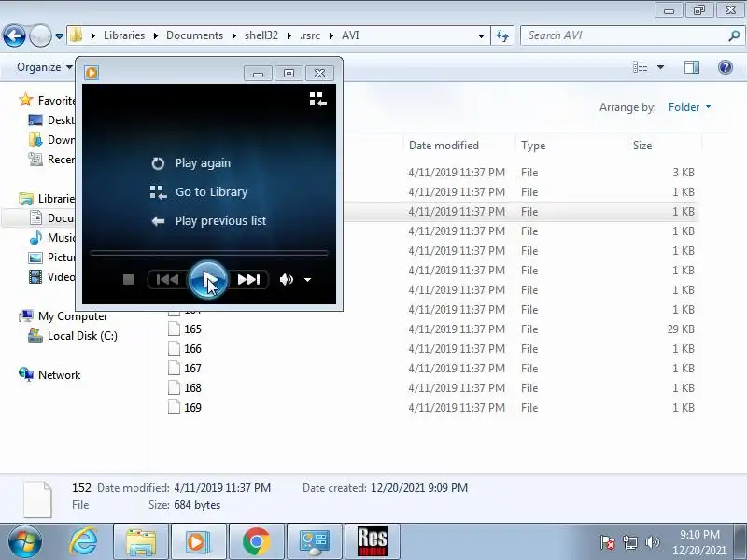Image resolution: width=747 pixels, height=560 pixels.
Task: Open Local Disk (C:) in navigation pane
Action: click(73, 336)
